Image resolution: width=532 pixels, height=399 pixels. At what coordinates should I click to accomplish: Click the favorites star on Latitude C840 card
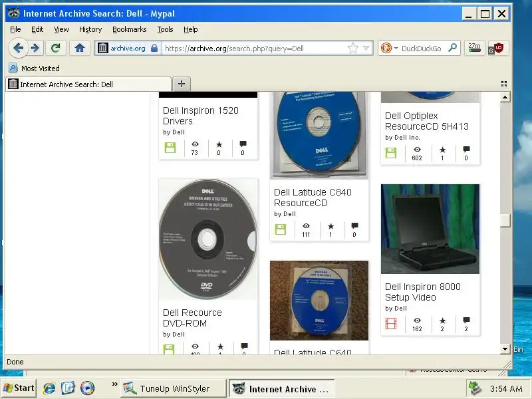[331, 226]
